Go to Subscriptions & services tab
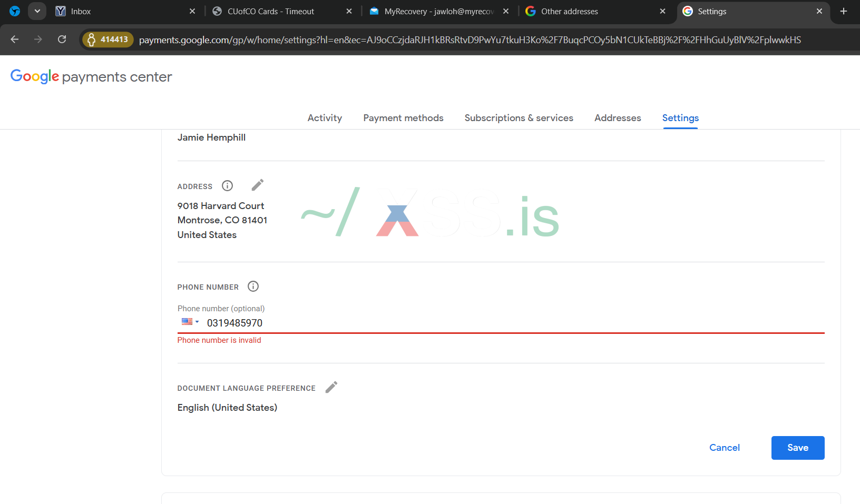 519,118
